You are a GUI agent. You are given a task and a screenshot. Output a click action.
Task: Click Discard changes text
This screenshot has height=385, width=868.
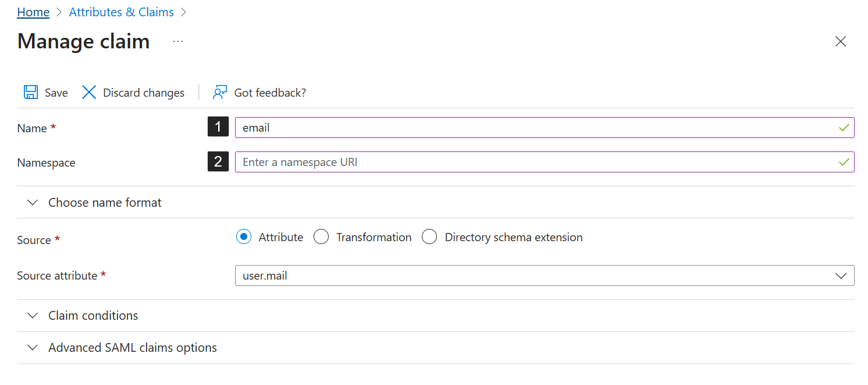(144, 93)
